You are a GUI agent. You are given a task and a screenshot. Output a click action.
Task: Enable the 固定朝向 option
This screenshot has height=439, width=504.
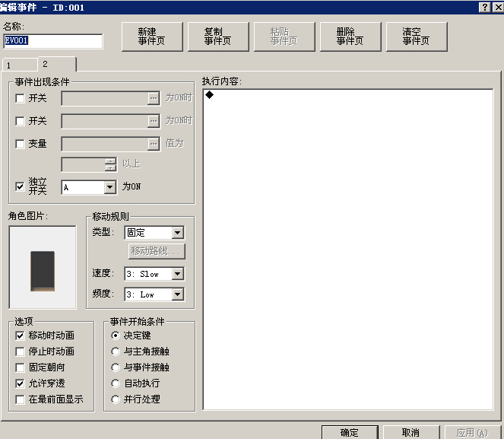[20, 367]
